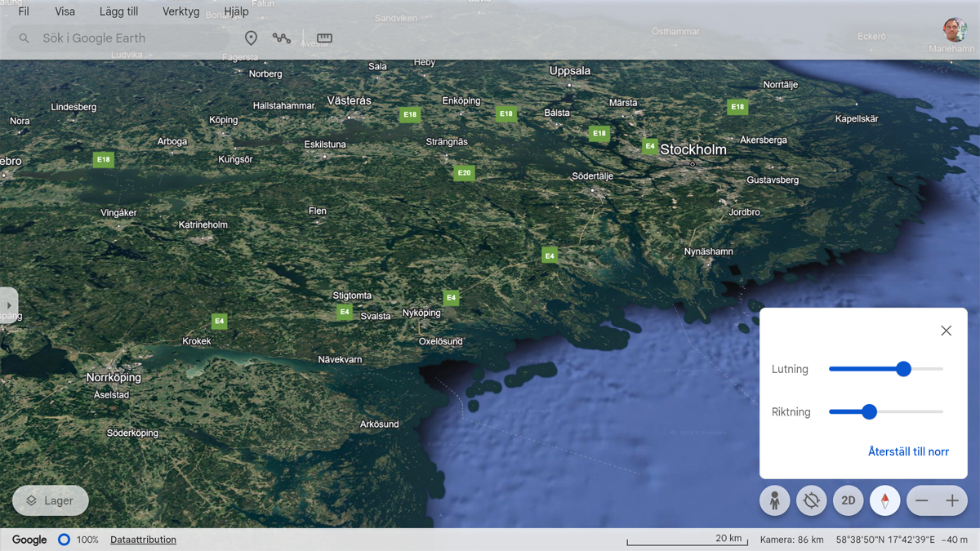Viewport: 980px width, 551px height.
Task: Open the distance measurement ruler tool
Action: pos(323,38)
